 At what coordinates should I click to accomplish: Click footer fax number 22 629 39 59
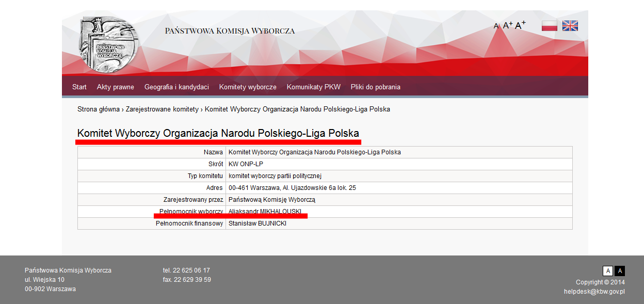coord(187,280)
